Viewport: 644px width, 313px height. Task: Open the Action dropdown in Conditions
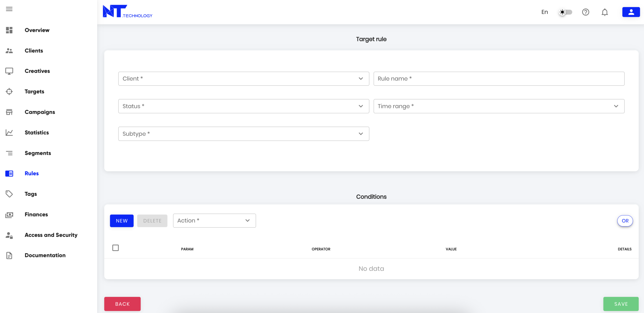tap(214, 220)
